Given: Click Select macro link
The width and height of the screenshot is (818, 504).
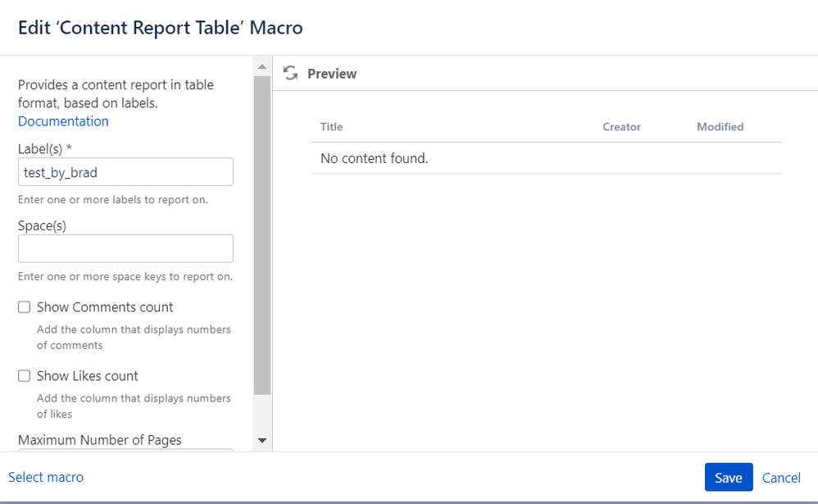Looking at the screenshot, I should click(x=46, y=477).
